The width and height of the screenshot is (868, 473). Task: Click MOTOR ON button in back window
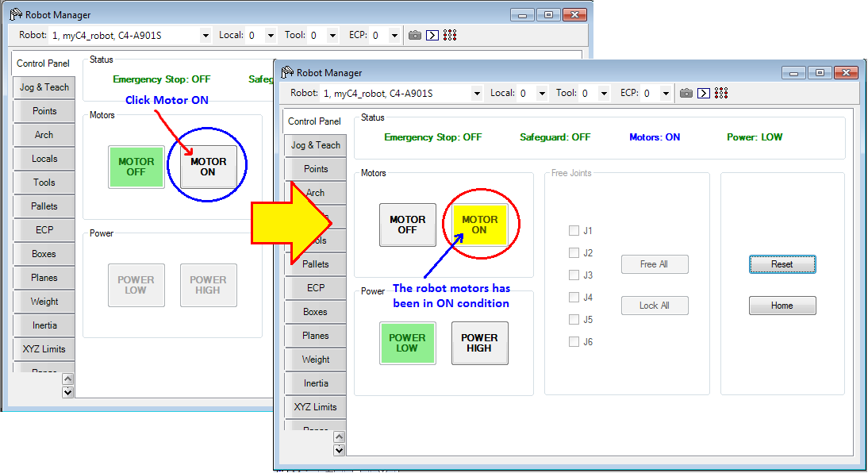(208, 167)
